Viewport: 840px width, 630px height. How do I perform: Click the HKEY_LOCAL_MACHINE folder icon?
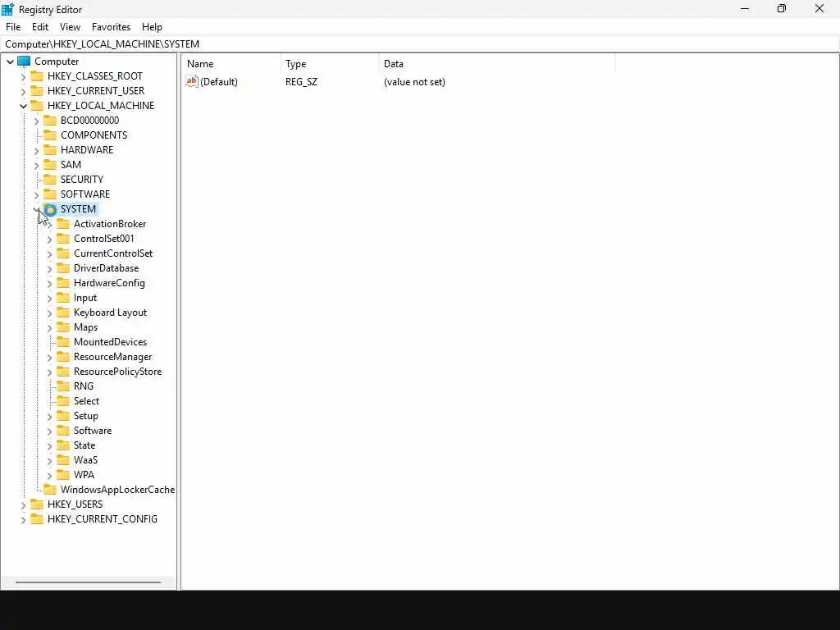37,106
